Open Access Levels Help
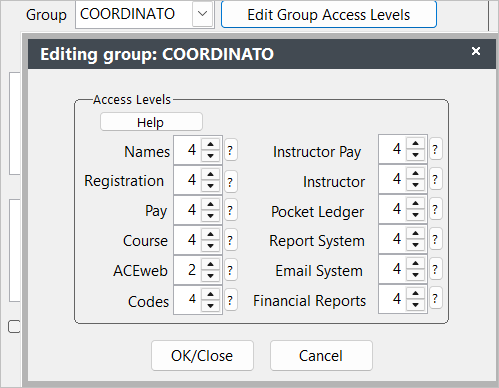Viewport: 499px width, 388px height. 151,122
